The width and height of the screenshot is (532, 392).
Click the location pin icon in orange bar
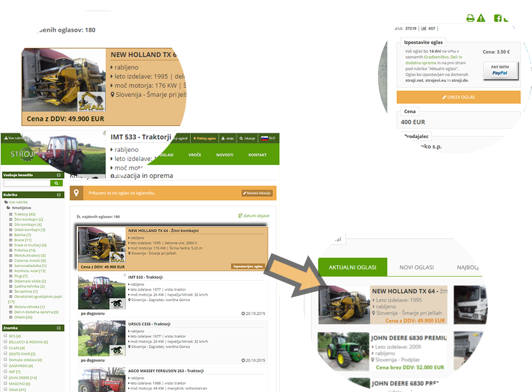(77, 193)
